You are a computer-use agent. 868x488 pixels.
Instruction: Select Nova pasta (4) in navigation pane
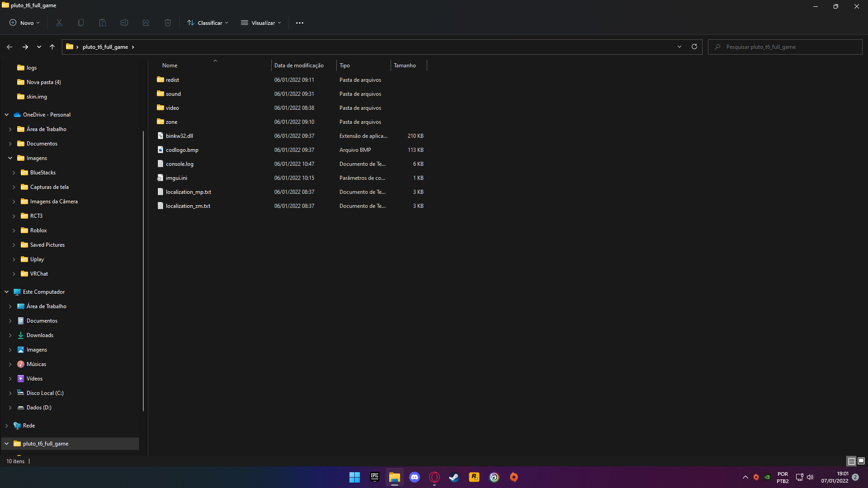click(43, 82)
